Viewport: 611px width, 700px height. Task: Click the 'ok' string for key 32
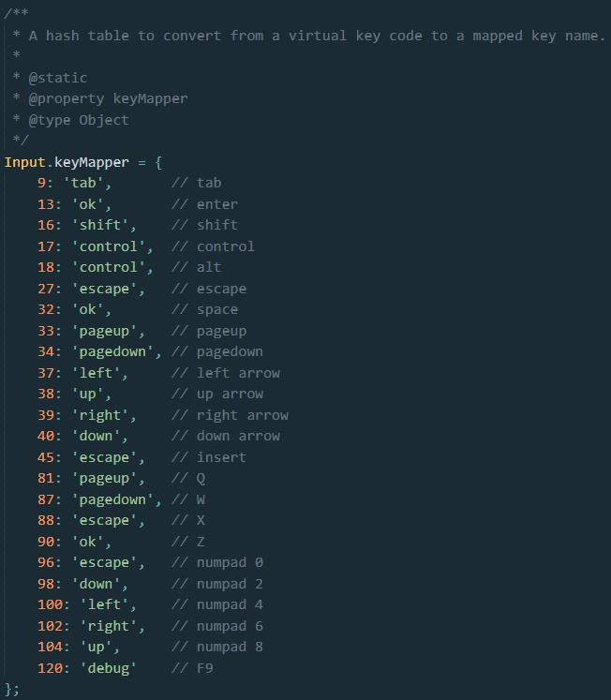[87, 309]
